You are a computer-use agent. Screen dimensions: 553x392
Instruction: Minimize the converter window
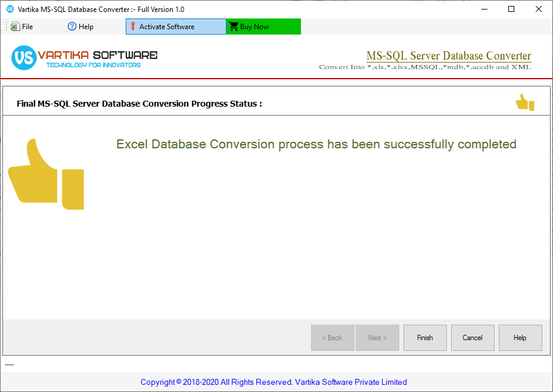(484, 9)
